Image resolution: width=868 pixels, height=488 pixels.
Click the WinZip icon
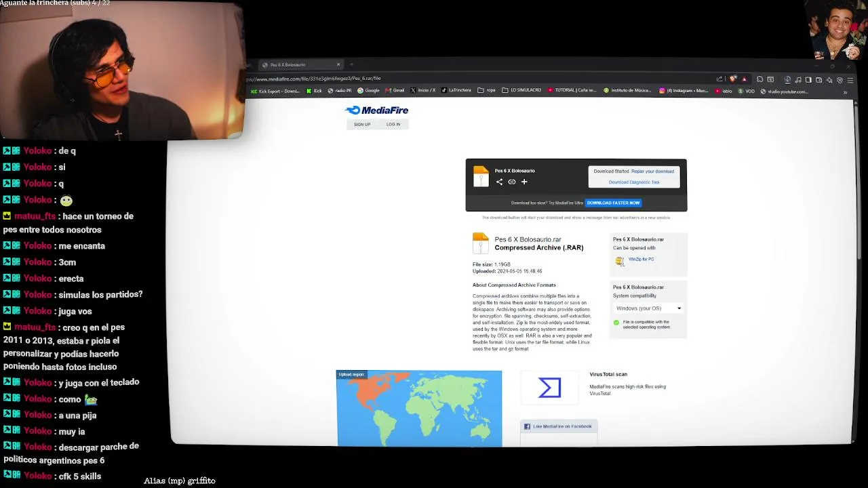coord(620,261)
